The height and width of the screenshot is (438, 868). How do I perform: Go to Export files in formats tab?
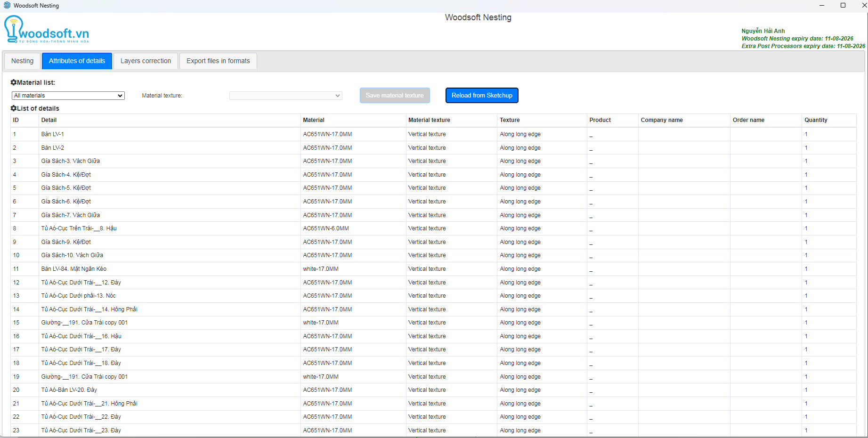pos(218,61)
